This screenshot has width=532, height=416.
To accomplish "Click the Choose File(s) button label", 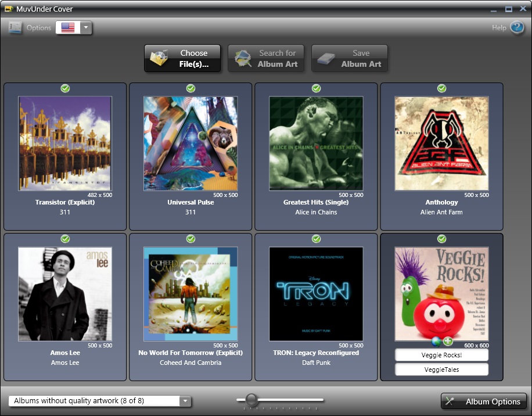I will (193, 59).
